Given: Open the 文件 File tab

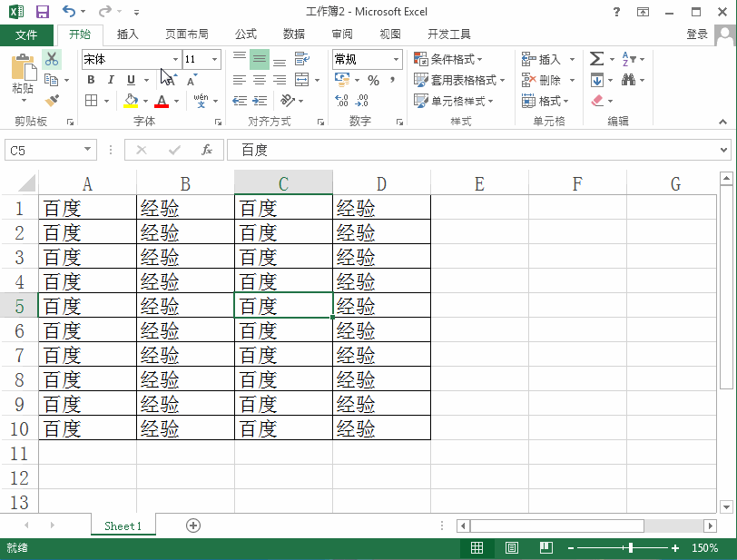Looking at the screenshot, I should (x=26, y=34).
